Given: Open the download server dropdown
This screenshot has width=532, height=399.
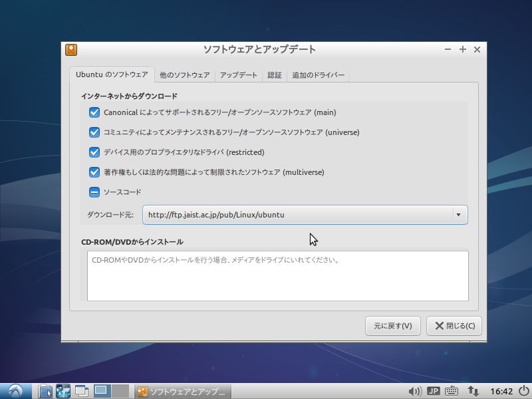Looking at the screenshot, I should click(x=458, y=215).
